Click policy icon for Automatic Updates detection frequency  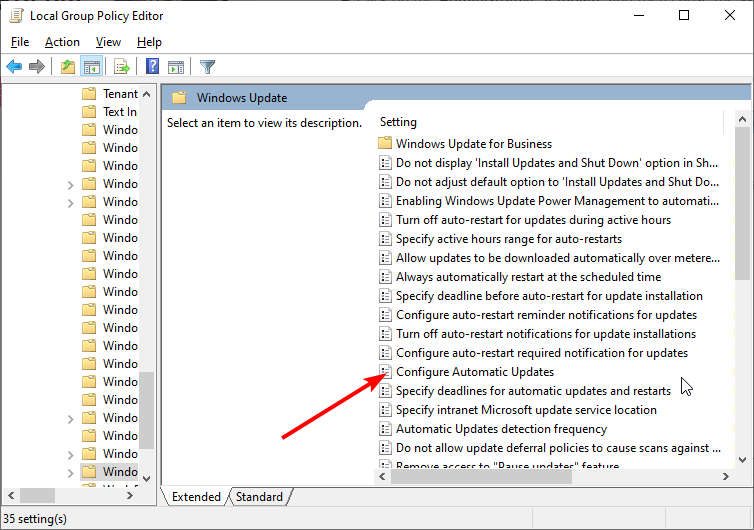click(x=385, y=428)
